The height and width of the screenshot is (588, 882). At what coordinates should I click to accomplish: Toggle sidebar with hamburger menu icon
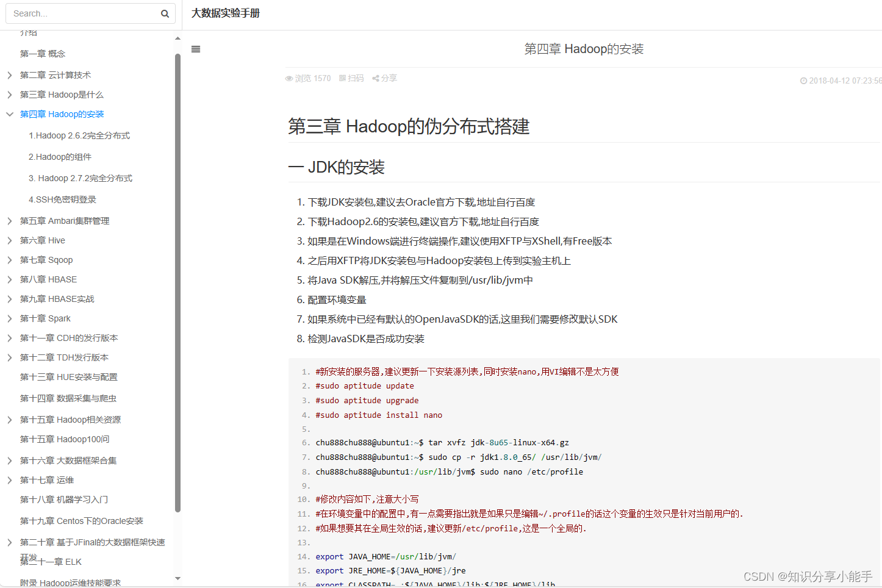196,49
